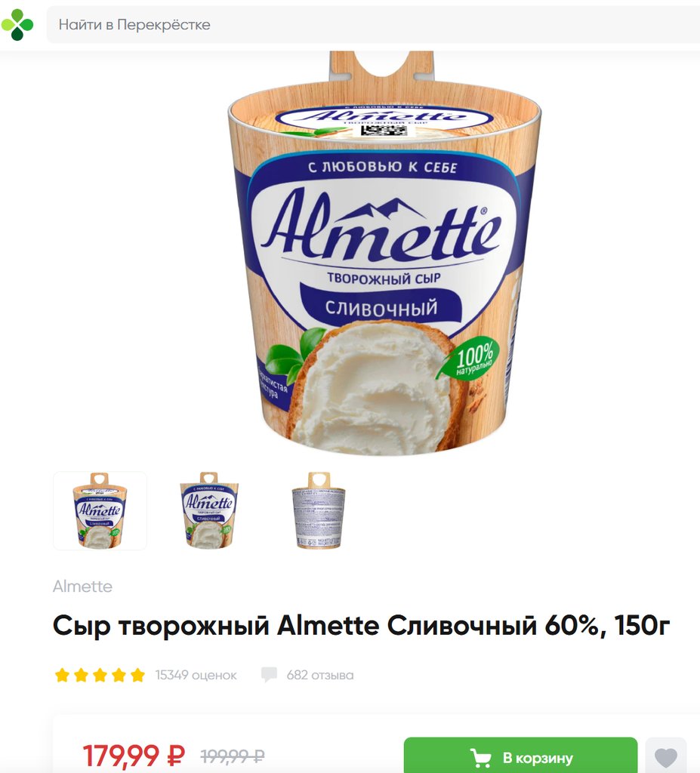The height and width of the screenshot is (773, 700).
Task: Click the red price 179,99 ₽
Action: point(134,755)
